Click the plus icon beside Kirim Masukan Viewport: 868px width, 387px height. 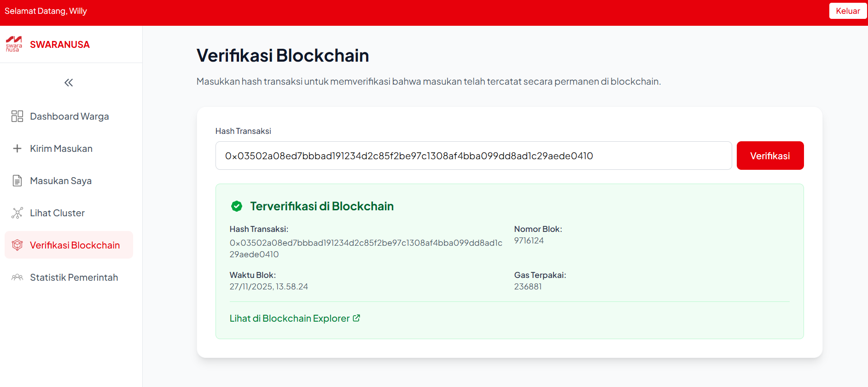(x=17, y=148)
